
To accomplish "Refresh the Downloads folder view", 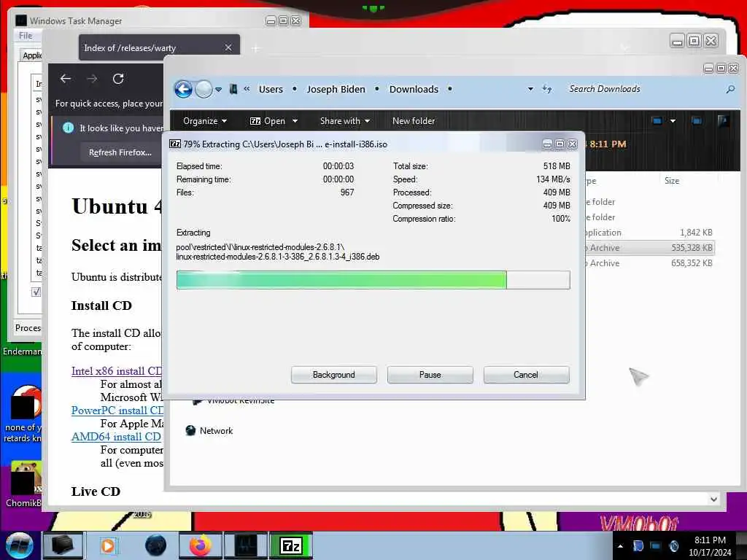I will point(547,89).
